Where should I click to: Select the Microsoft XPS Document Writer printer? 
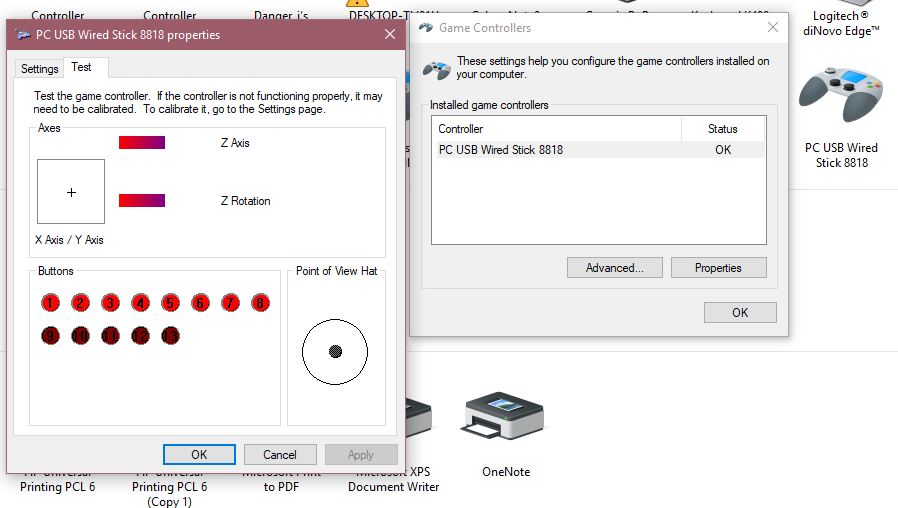tap(393, 479)
